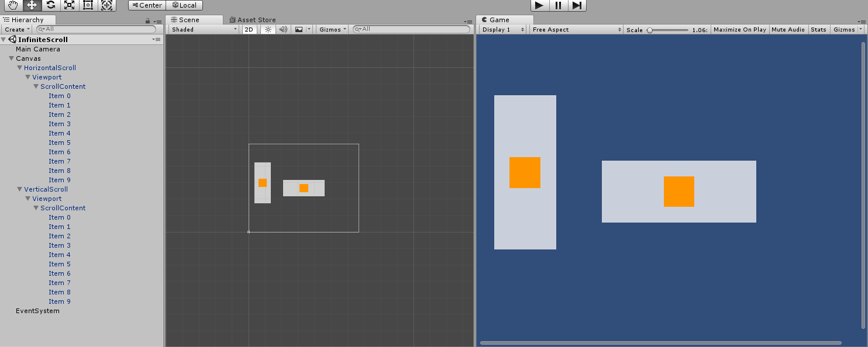Toggle Mute Audio in Game view
This screenshot has width=868, height=347.
(788, 29)
